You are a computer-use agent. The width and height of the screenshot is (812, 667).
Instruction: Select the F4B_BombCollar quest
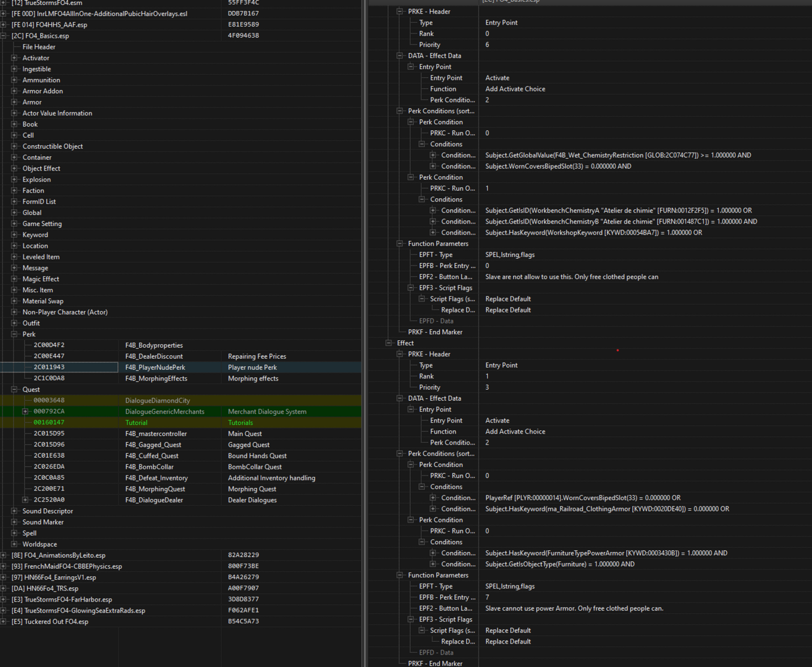(x=180, y=467)
